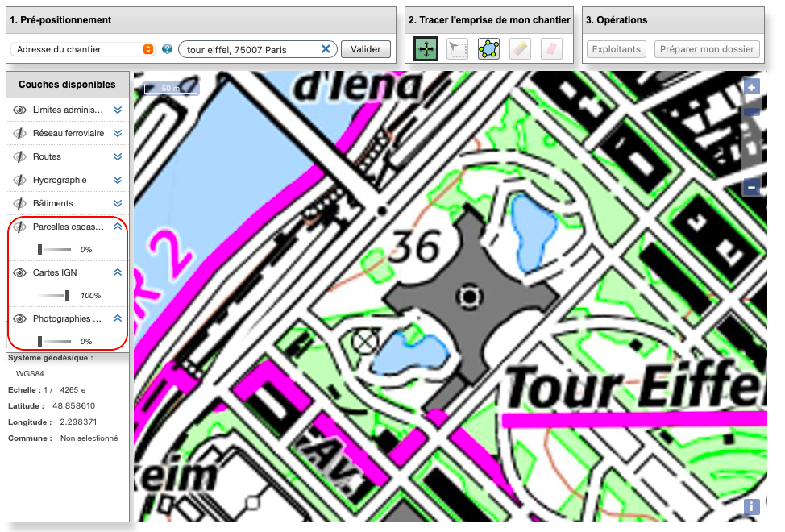Clear the address search field

[326, 49]
